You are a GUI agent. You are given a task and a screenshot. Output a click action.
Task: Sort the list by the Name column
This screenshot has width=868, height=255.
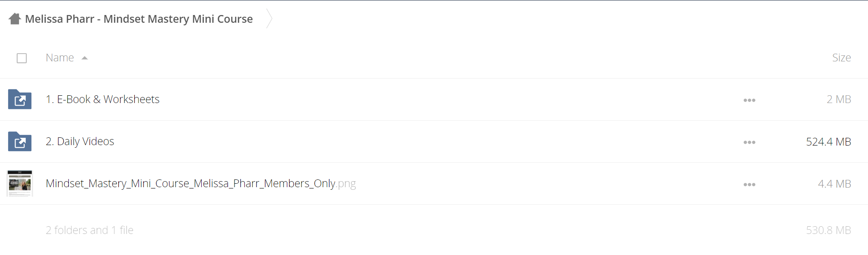click(60, 58)
